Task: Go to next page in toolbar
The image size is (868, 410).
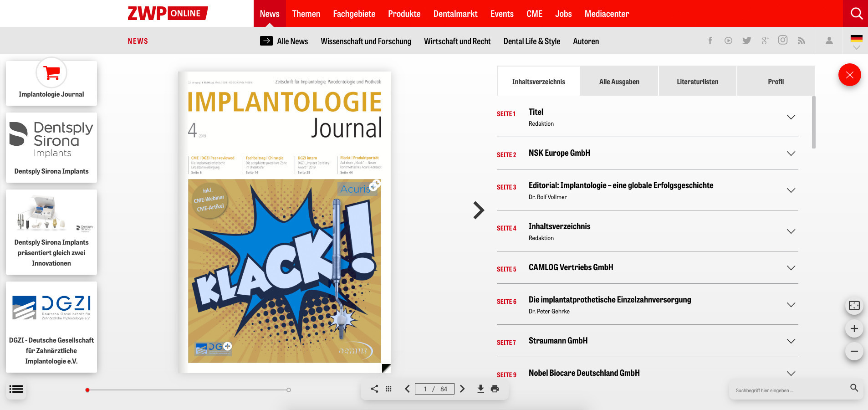Action: pyautogui.click(x=462, y=389)
